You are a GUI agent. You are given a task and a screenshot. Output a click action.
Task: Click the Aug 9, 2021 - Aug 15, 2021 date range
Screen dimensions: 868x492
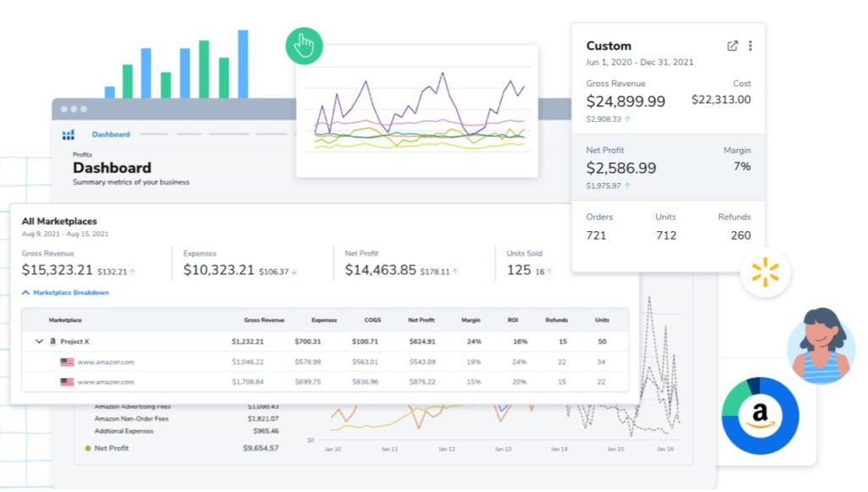point(64,234)
